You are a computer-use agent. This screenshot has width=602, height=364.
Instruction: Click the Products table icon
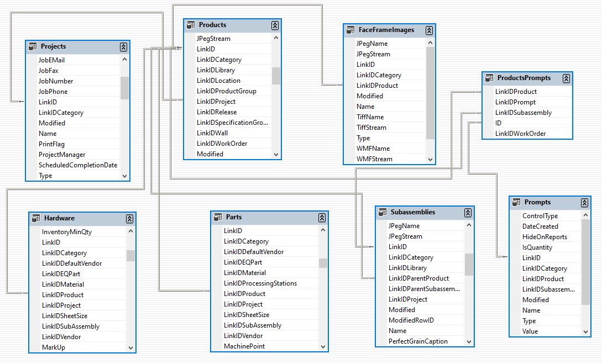pyautogui.click(x=192, y=25)
